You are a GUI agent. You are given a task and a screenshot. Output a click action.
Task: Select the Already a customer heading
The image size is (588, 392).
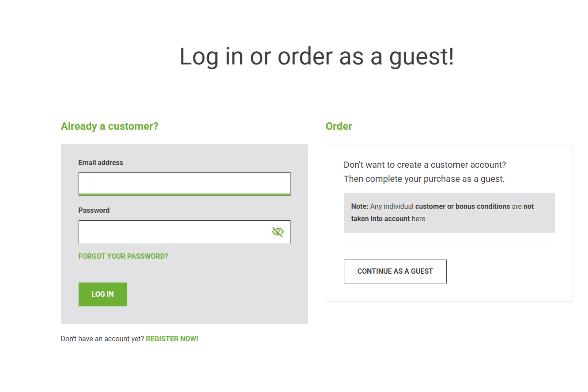click(x=109, y=126)
